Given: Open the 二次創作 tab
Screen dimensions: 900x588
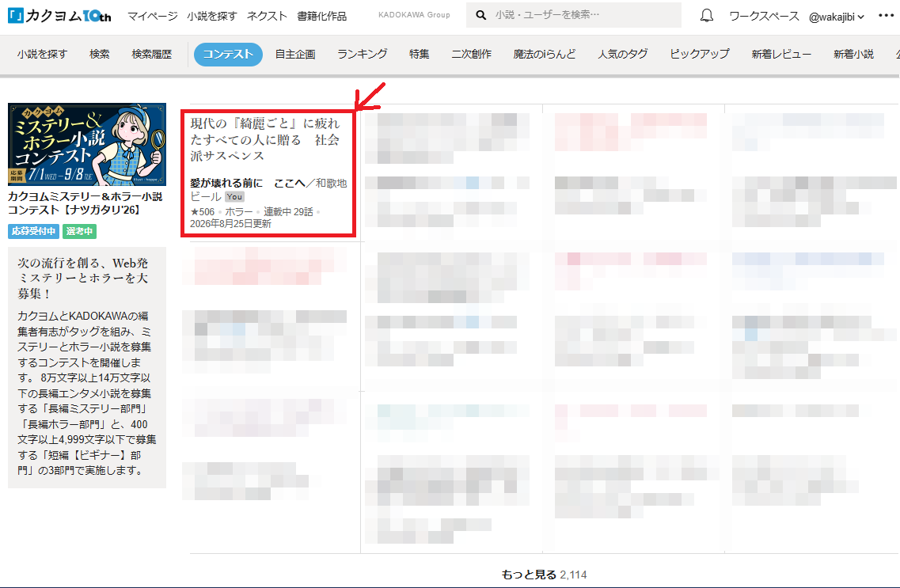Looking at the screenshot, I should (471, 54).
